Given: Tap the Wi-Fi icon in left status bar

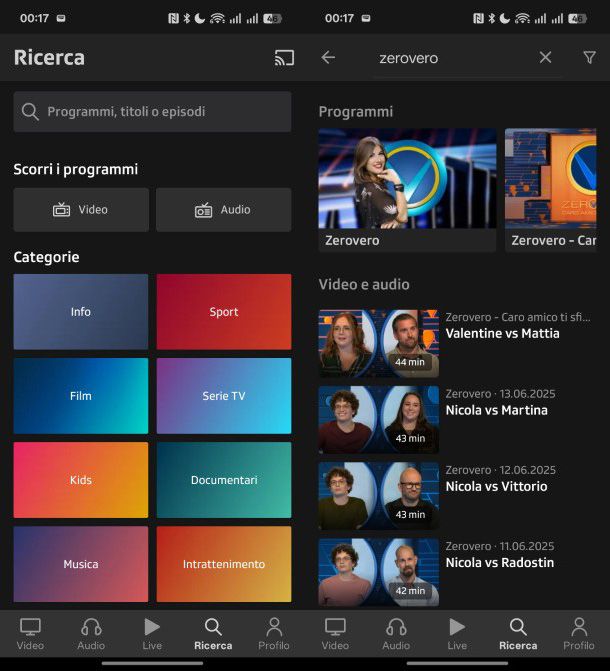Looking at the screenshot, I should (217, 18).
